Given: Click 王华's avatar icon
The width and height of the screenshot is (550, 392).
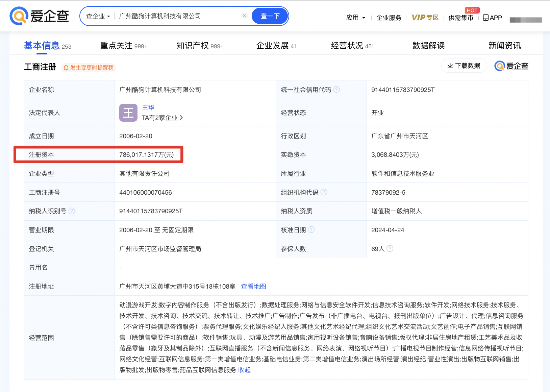Looking at the screenshot, I should pos(128,113).
